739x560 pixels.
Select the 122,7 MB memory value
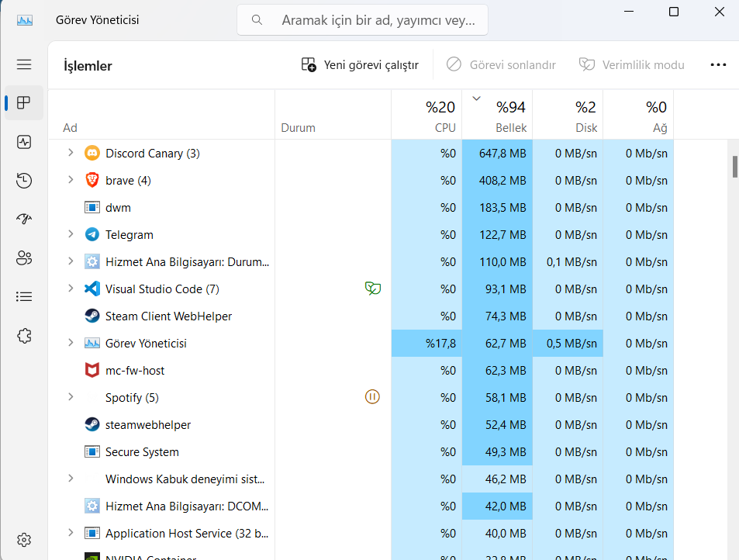[x=502, y=235]
